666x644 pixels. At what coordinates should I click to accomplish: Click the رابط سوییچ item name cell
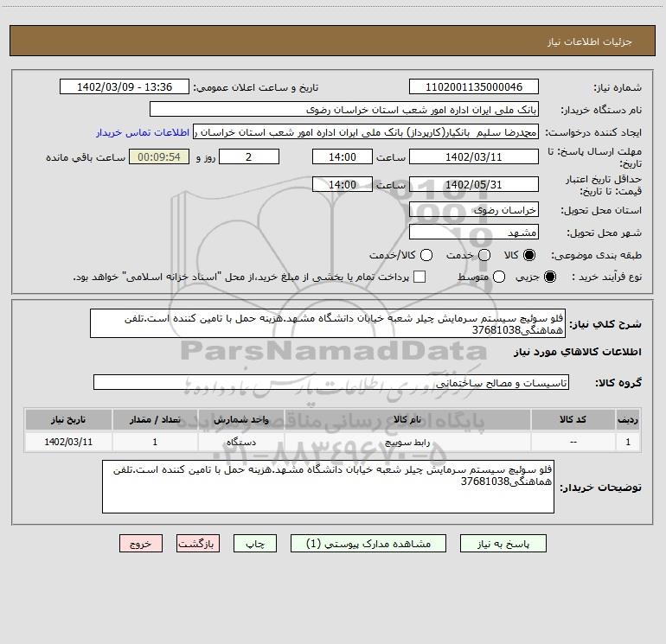[x=407, y=442]
